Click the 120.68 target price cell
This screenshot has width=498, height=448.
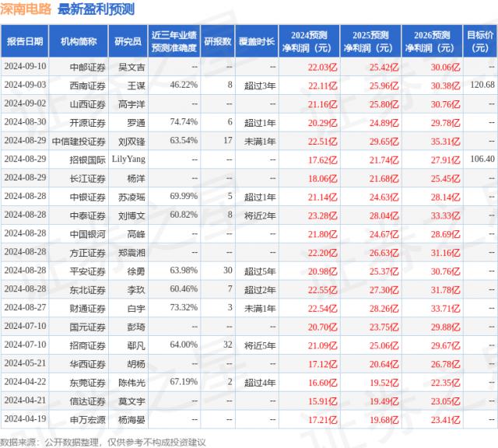[481, 84]
